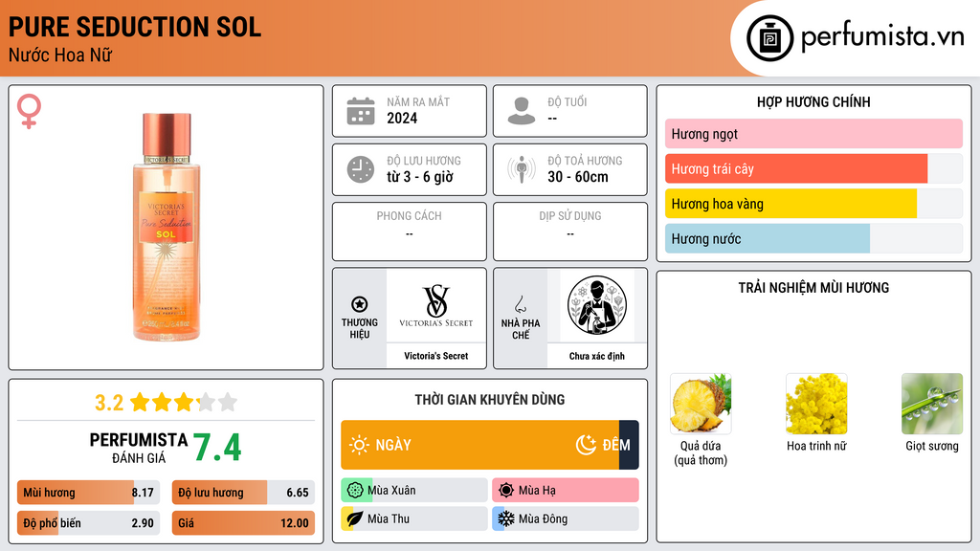Click the Mùa Thu leaf icon
The image size is (980, 551).
point(355,518)
